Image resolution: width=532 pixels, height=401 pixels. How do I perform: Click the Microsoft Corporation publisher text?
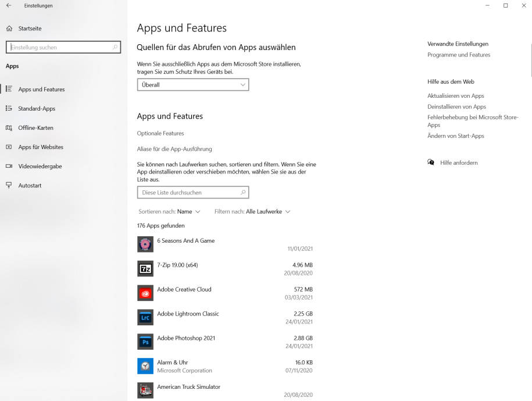click(x=184, y=370)
